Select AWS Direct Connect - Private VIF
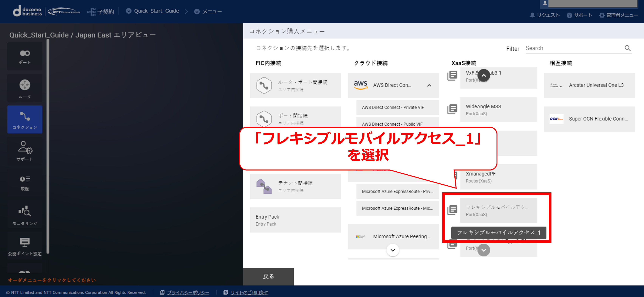The width and height of the screenshot is (644, 297). tap(397, 107)
